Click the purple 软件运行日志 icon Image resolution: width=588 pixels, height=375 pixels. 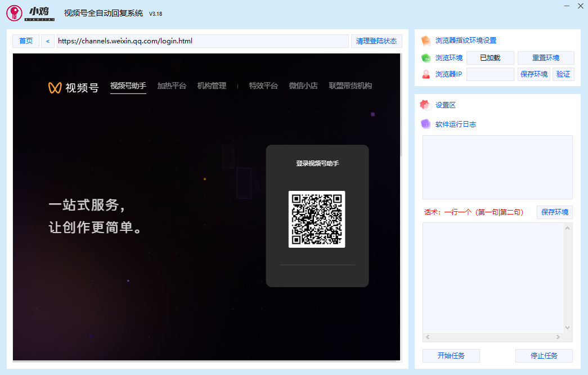pyautogui.click(x=425, y=124)
